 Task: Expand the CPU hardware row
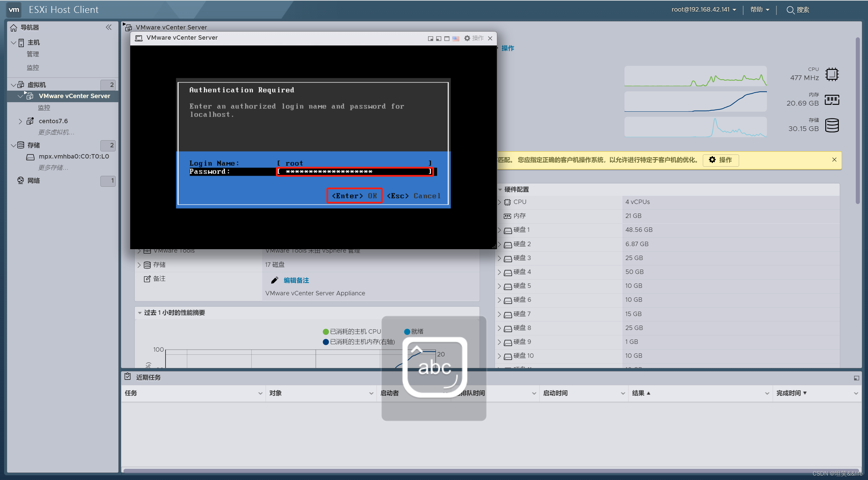499,202
